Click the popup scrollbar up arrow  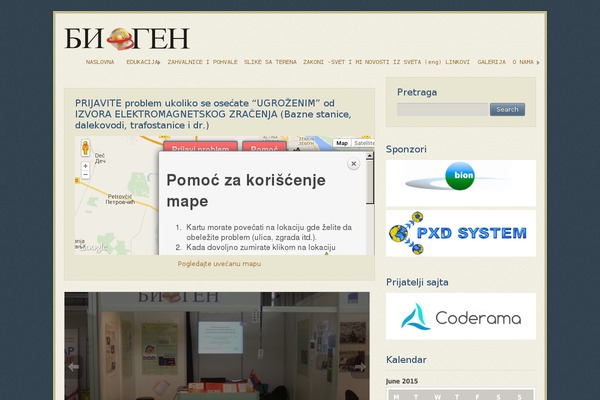point(370,156)
